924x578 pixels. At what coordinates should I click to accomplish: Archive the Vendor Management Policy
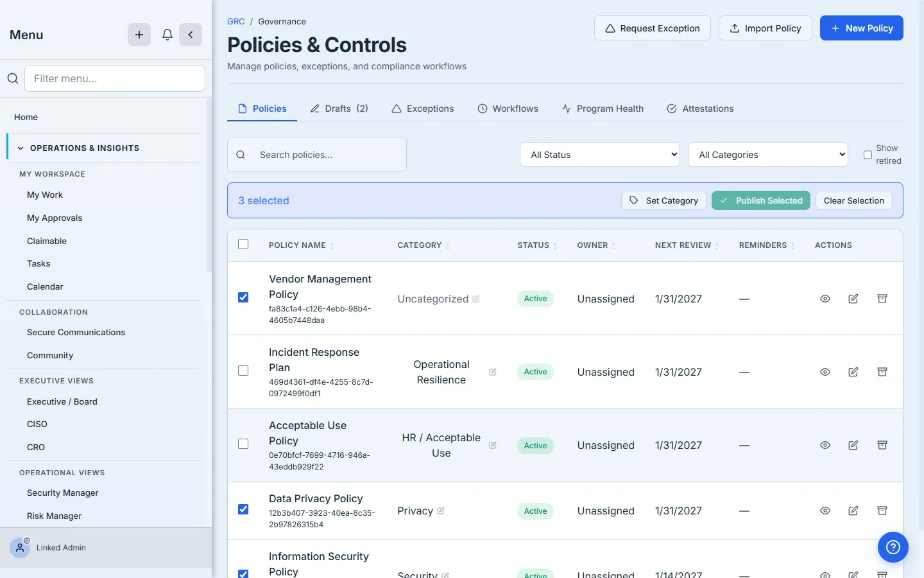882,299
